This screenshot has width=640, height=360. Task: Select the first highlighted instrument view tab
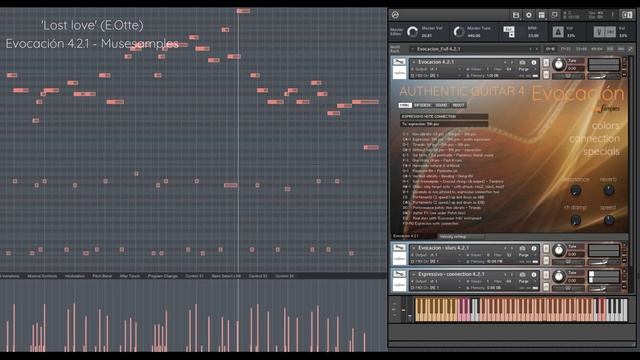pos(404,105)
